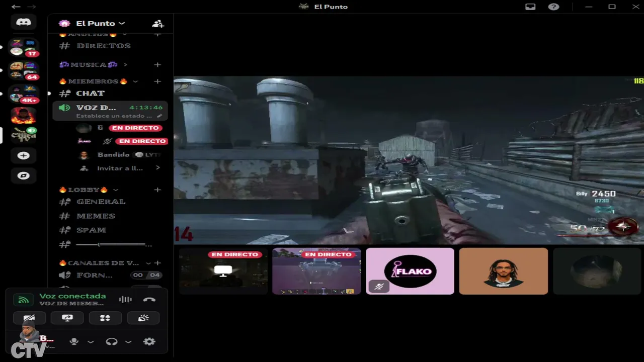Select the FLAKO participant tile

410,271
